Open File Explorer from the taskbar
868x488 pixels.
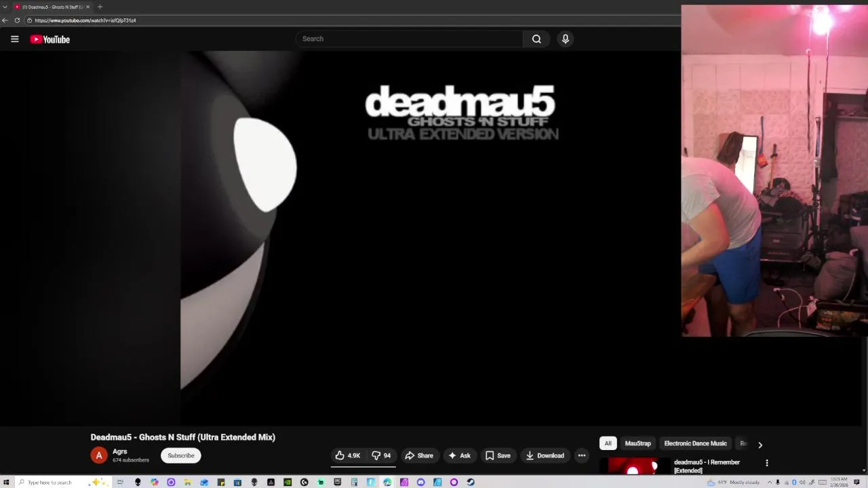point(187,482)
